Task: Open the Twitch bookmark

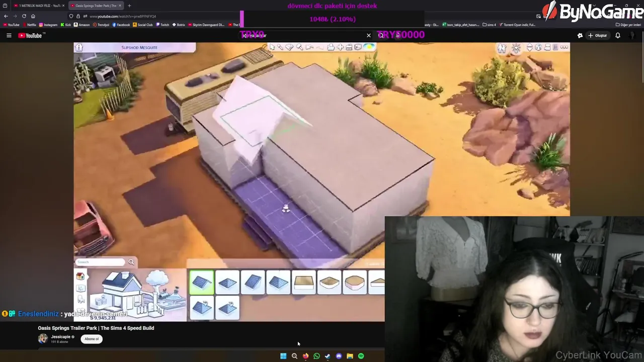Action: click(x=163, y=25)
